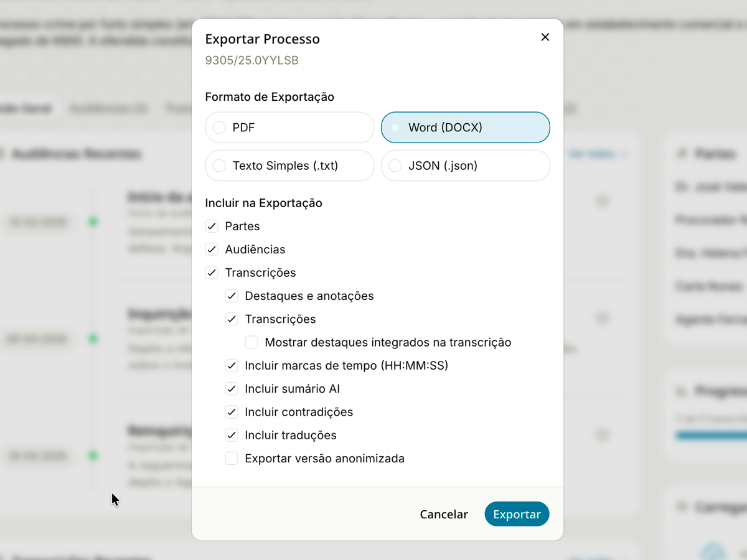Select the PDF export format
Viewport: 747px width, 560px height.
click(x=289, y=128)
